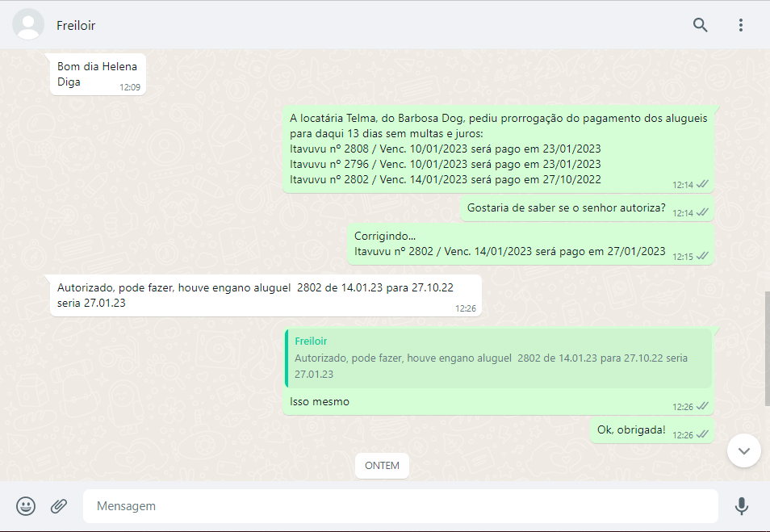Click read checkmarks on 'Gostaria de saber' message
Viewport: 770px width, 532px height.
tap(702, 212)
